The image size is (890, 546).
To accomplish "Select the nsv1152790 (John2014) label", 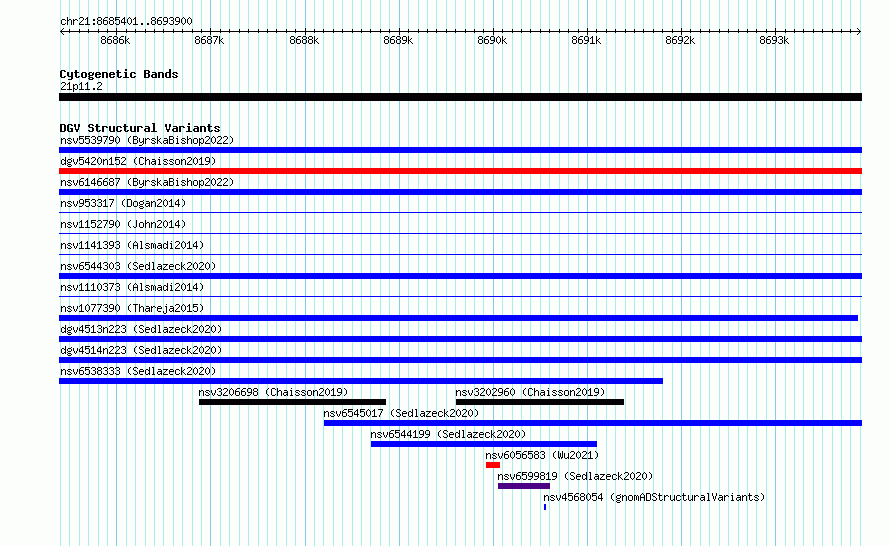I will pos(123,224).
